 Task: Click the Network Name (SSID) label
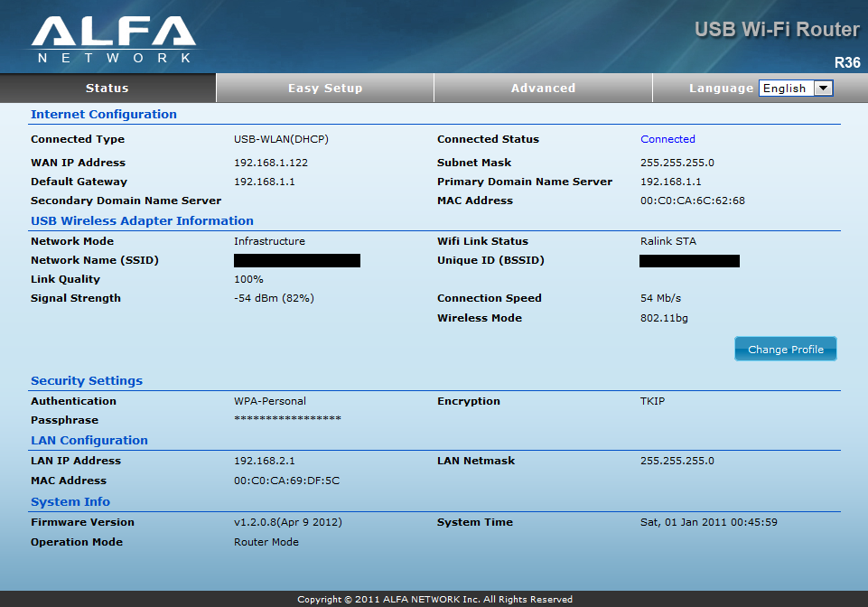point(95,260)
